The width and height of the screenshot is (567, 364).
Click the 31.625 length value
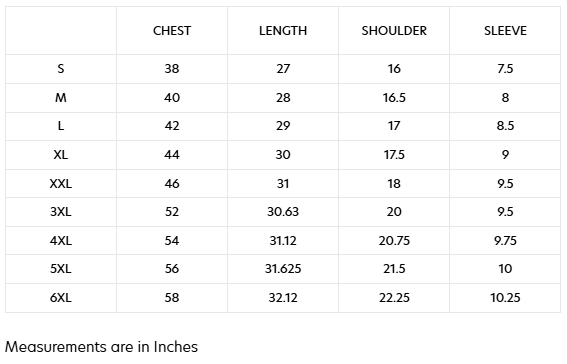click(x=283, y=269)
